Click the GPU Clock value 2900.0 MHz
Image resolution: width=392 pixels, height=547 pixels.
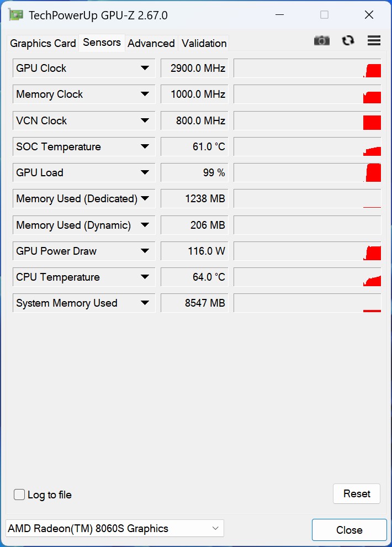(194, 68)
